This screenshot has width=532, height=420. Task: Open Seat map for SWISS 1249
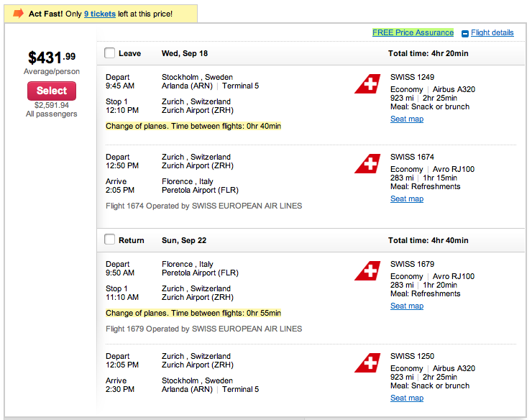(x=407, y=119)
